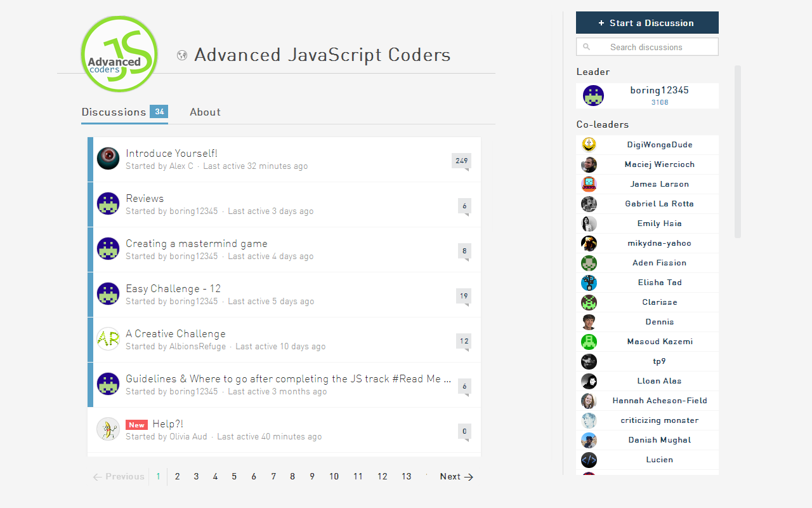Jump to page 13 of discussions
This screenshot has width=812, height=508.
(406, 477)
